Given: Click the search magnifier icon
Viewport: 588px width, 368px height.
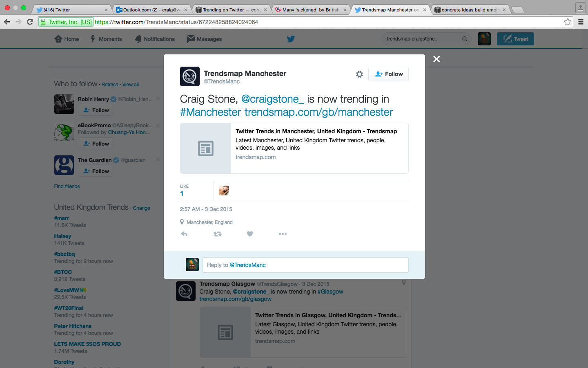Looking at the screenshot, I should click(465, 39).
